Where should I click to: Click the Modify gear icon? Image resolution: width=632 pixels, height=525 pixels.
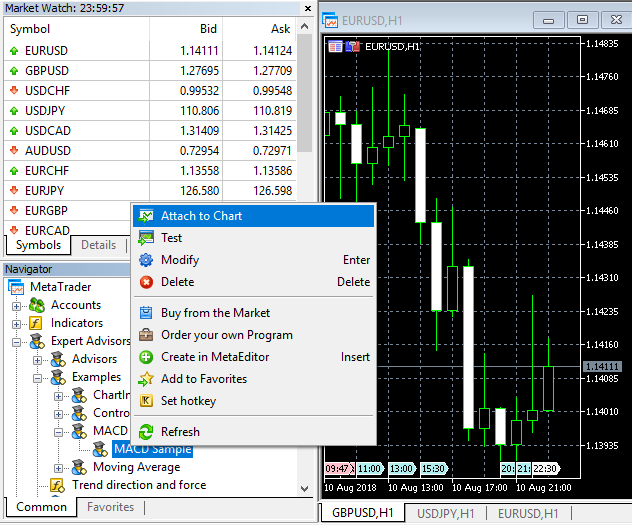point(146,260)
